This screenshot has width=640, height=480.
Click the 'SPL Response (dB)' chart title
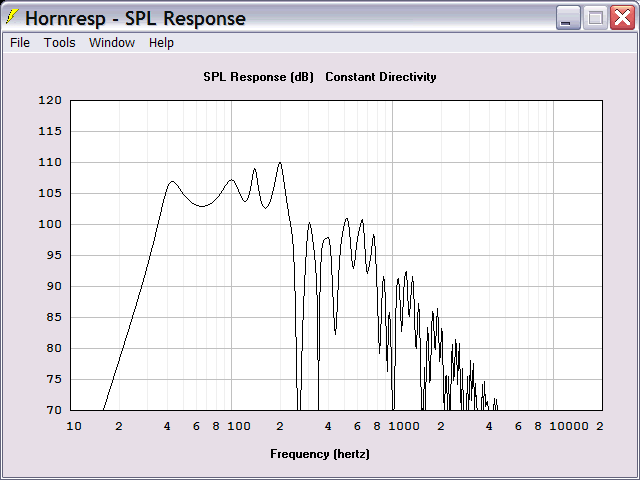point(258,77)
